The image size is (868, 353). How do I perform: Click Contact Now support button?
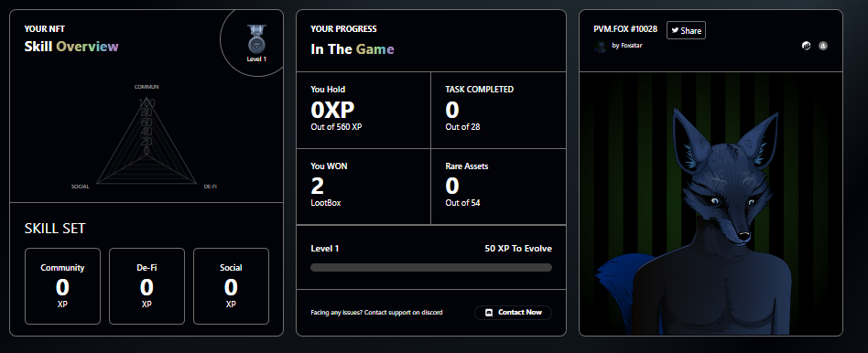pos(513,313)
